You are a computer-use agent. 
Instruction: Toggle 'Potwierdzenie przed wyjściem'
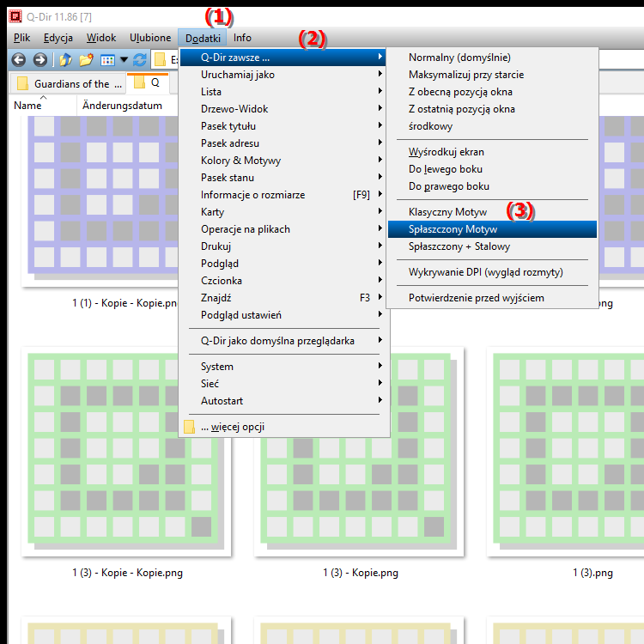pos(492,298)
